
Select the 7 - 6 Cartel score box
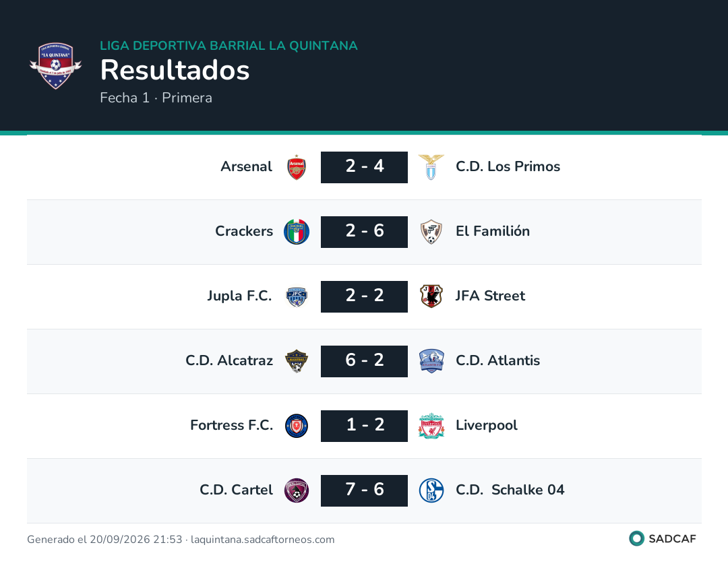364,490
